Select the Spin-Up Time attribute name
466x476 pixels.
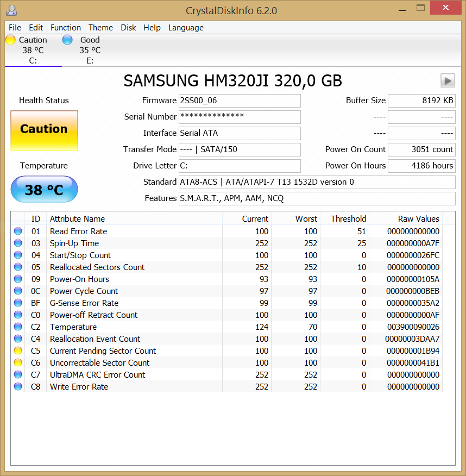[x=74, y=243]
